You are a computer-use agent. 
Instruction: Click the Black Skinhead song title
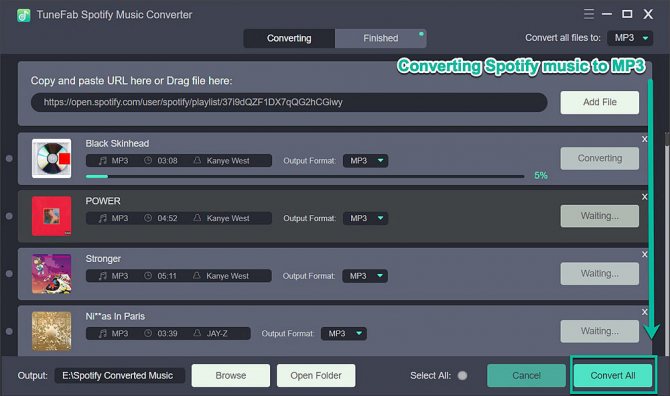point(117,144)
